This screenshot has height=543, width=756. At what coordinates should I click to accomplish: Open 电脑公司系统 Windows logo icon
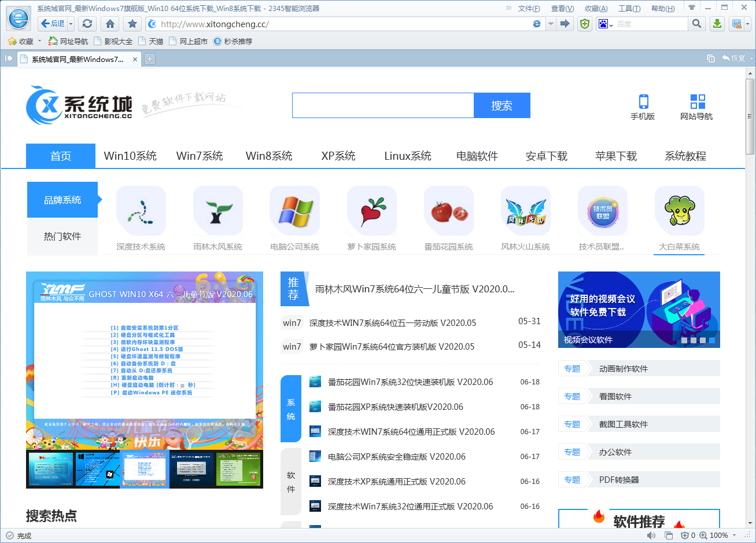coord(295,211)
